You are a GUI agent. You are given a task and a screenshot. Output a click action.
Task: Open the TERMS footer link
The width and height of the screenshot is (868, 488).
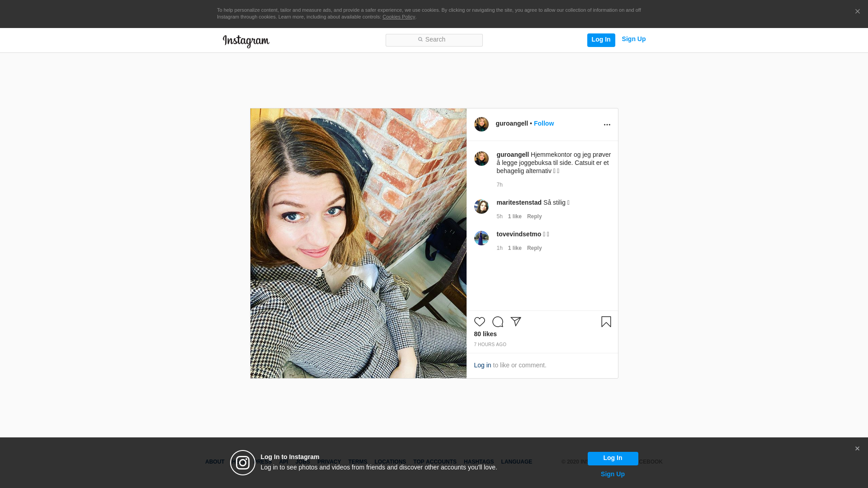(x=358, y=462)
